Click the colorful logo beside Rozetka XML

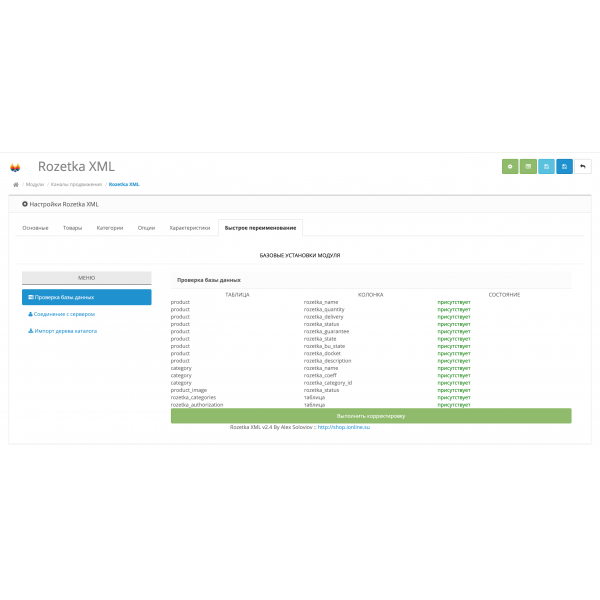tap(15, 167)
